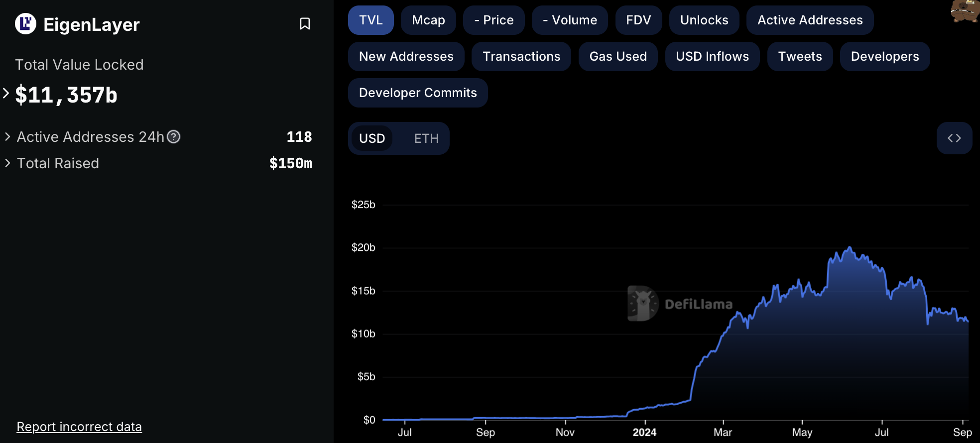This screenshot has height=443, width=980.
Task: Expand the Active Addresses 24h row
Action: click(x=7, y=136)
